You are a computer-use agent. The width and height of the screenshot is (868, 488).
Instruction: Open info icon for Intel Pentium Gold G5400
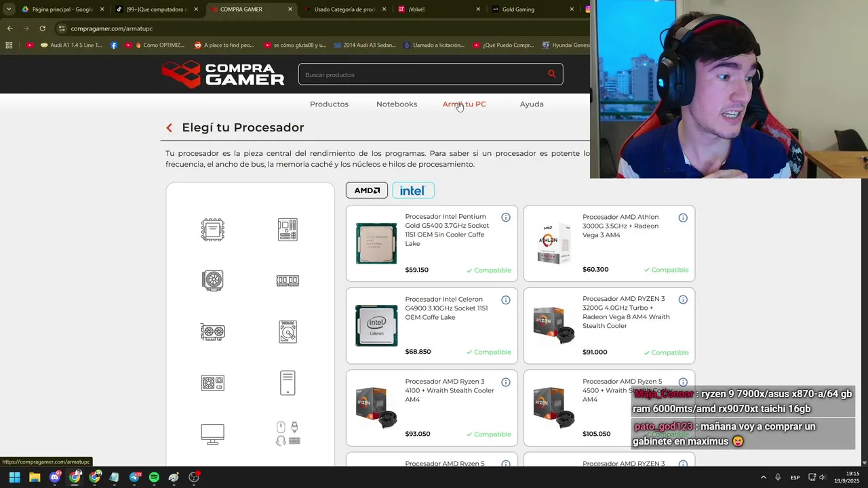(x=506, y=218)
